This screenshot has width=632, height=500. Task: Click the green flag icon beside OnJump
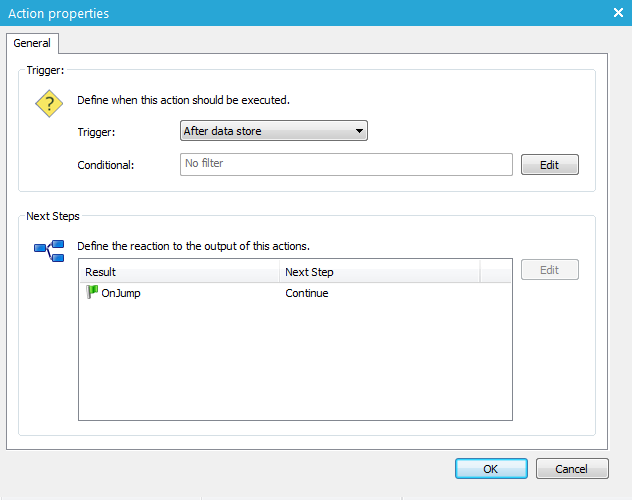[92, 293]
